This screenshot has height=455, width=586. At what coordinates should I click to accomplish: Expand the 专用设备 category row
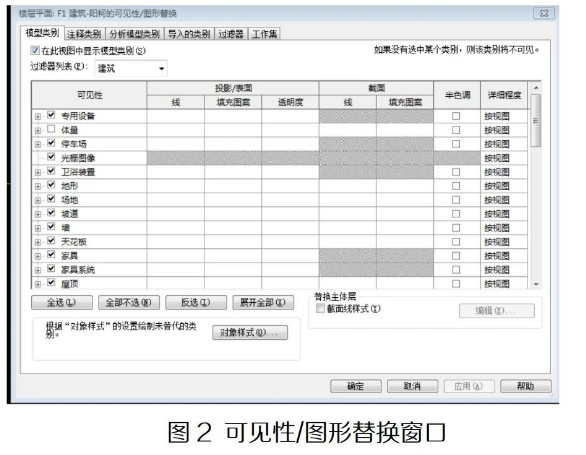38,117
